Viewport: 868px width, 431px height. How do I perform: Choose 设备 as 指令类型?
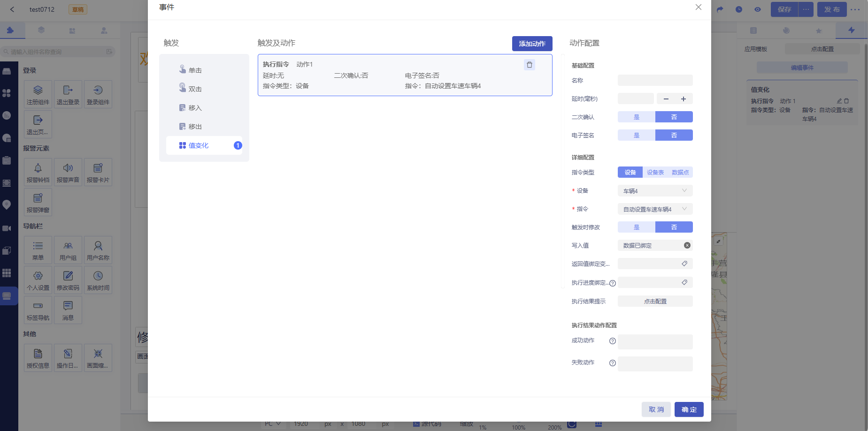(630, 172)
